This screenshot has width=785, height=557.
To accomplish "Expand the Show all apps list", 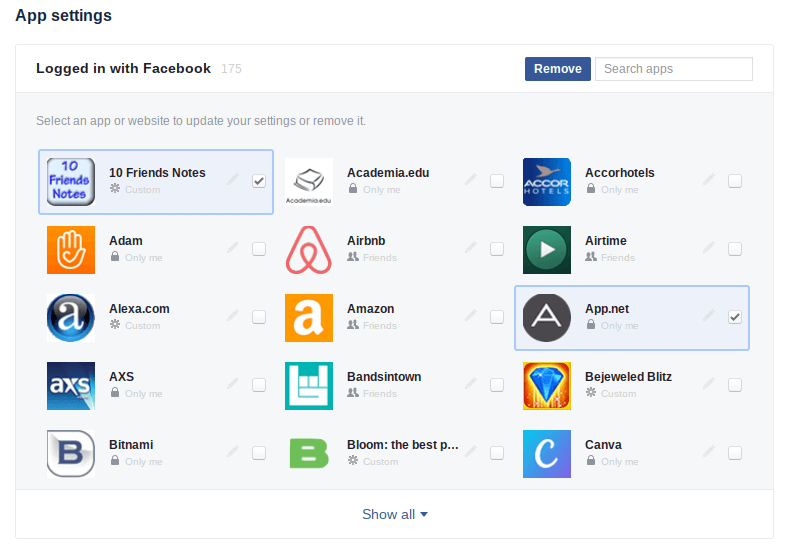I will click(x=395, y=514).
